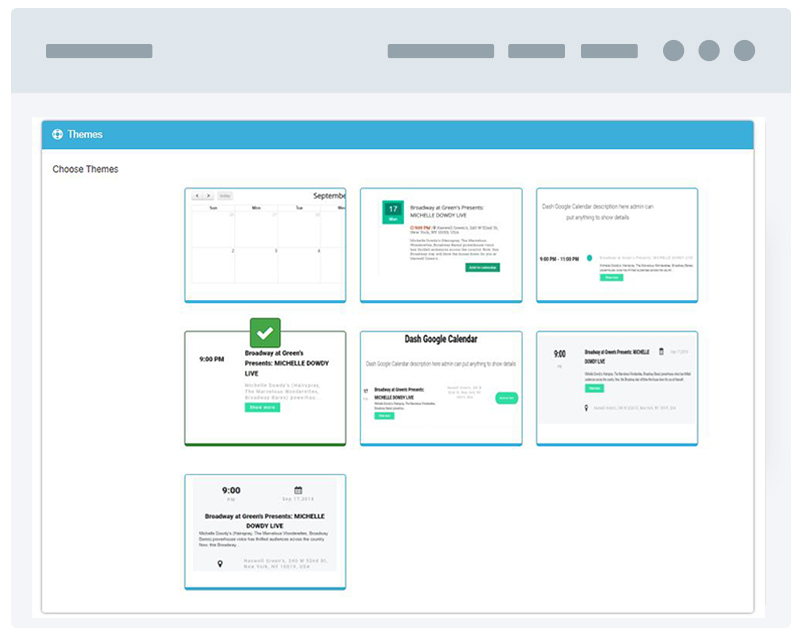Pick the bottom theme with centered 9:00 time
This screenshot has width=800, height=640.
coord(265,532)
